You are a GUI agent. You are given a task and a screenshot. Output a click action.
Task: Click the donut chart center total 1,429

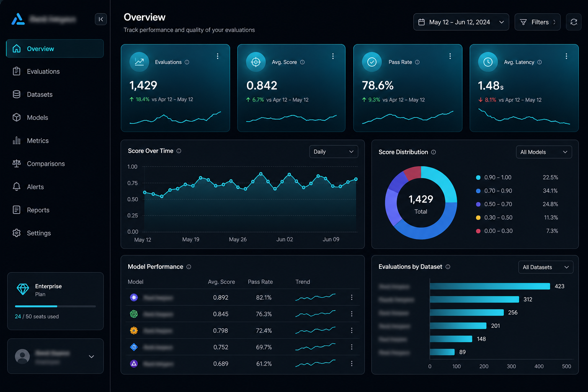(421, 199)
